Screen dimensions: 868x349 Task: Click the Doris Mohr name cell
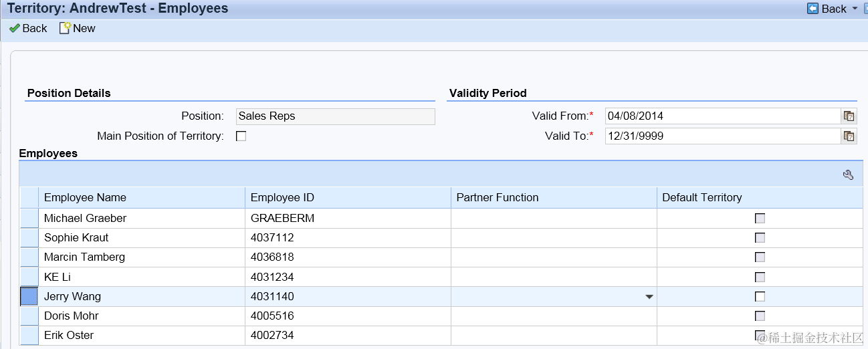click(x=142, y=316)
